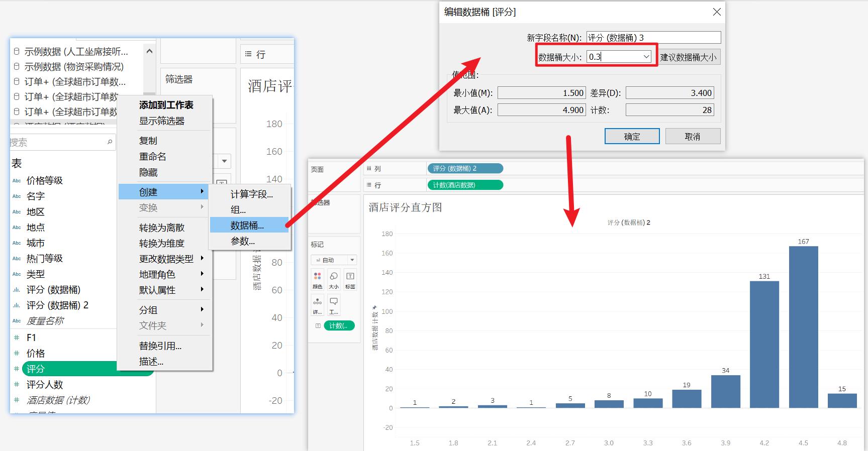This screenshot has width=868, height=451.
Task: Select the 计数(酒店数据) pill on the rows shelf
Action: click(465, 185)
